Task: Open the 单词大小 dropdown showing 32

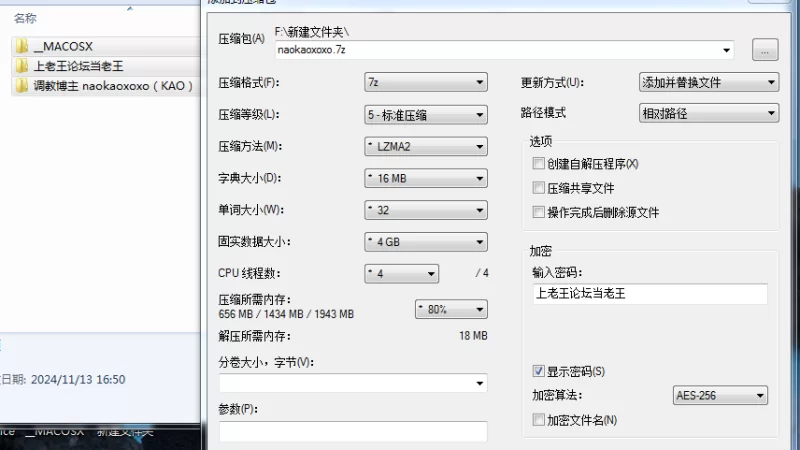Action: coord(426,210)
